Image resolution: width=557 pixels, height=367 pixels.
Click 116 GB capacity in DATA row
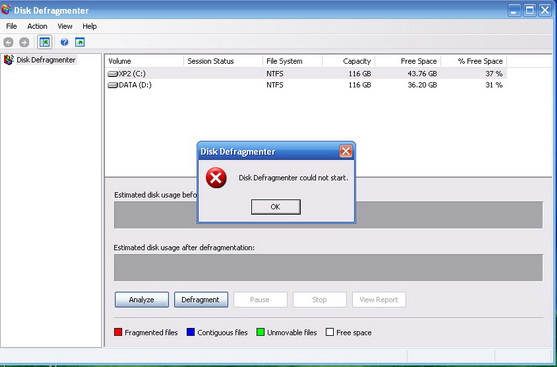(x=360, y=85)
